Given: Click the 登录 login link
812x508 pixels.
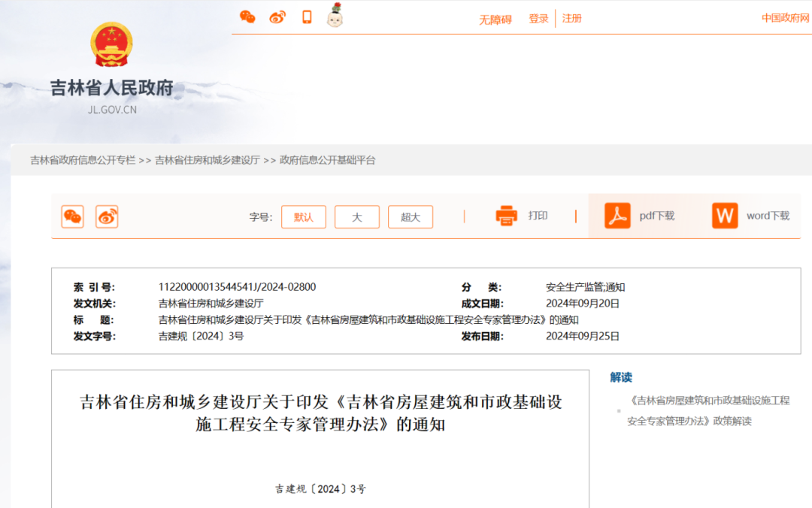Looking at the screenshot, I should coord(538,17).
